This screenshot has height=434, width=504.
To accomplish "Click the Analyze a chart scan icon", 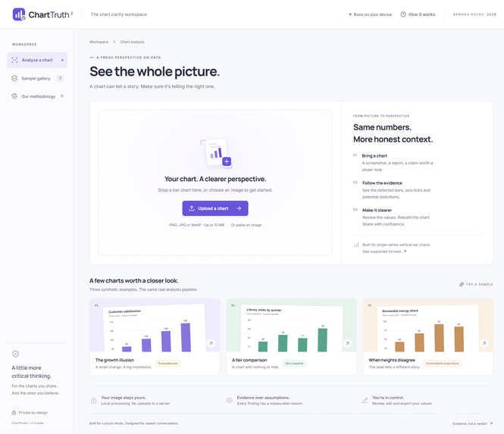I will 14,60.
